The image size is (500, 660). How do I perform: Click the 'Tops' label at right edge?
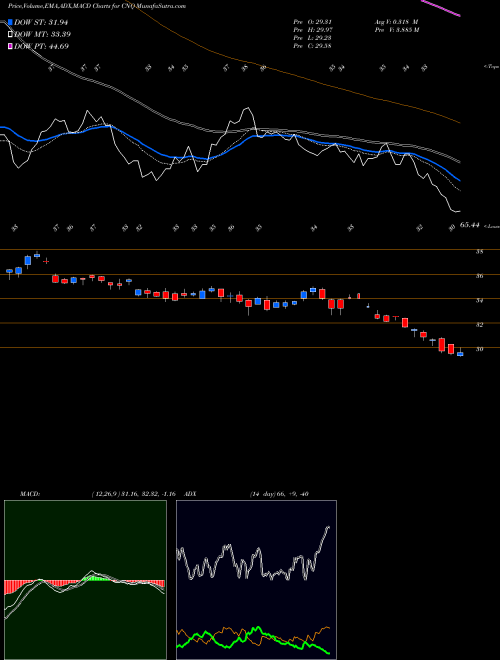491,67
